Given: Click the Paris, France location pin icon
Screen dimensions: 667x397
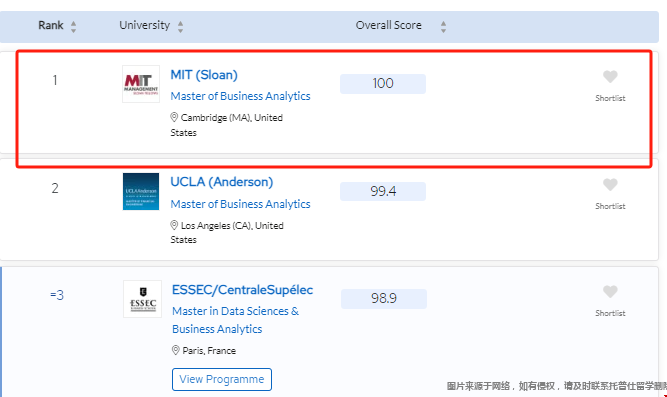Looking at the screenshot, I should [x=176, y=350].
